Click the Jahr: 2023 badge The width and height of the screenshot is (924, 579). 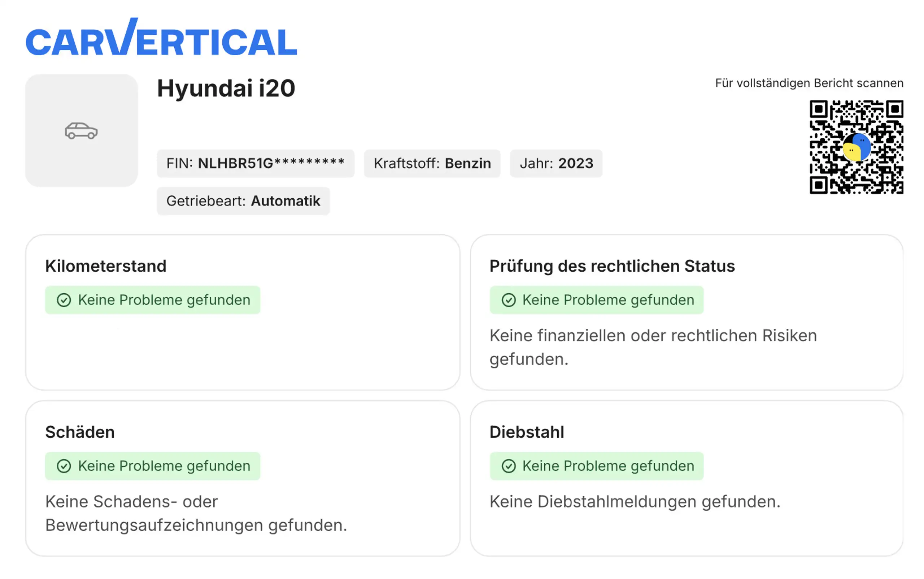(x=556, y=164)
